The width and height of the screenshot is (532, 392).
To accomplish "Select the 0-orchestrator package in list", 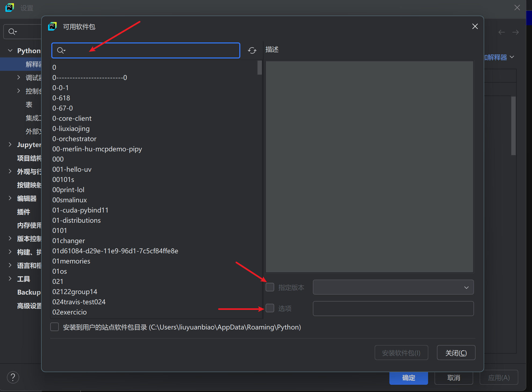I will point(74,139).
